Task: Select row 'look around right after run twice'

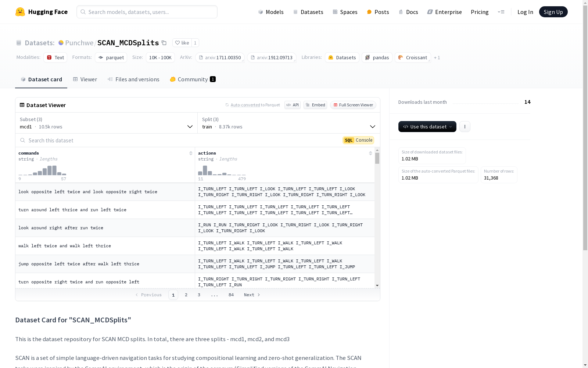Action: pos(195,228)
